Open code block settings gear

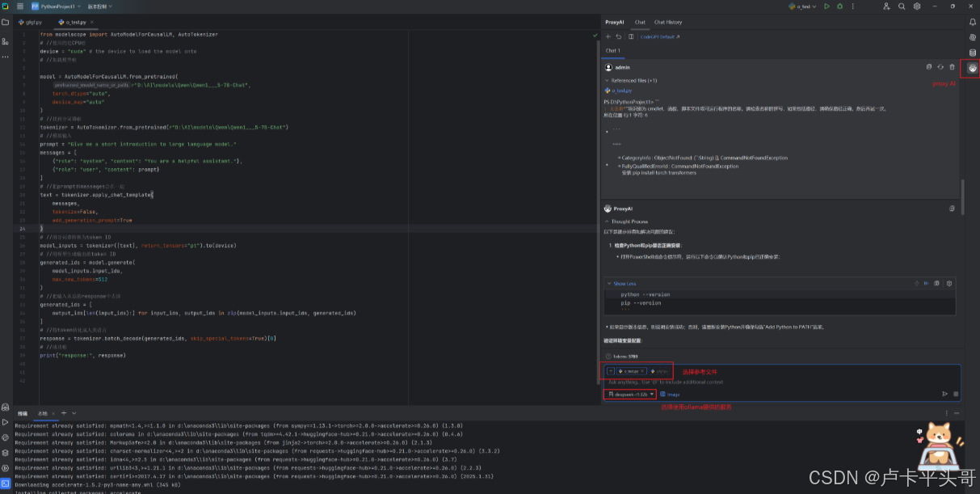[x=949, y=284]
